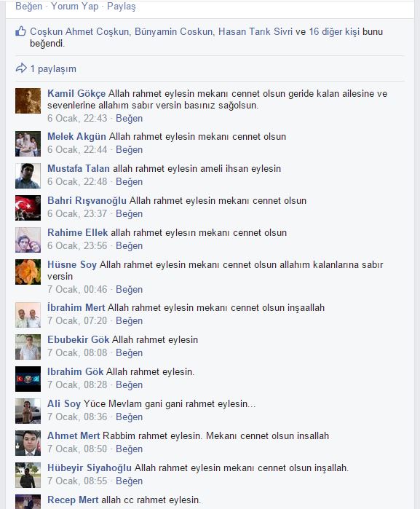Click the thumbs-up likes icon

[20, 31]
